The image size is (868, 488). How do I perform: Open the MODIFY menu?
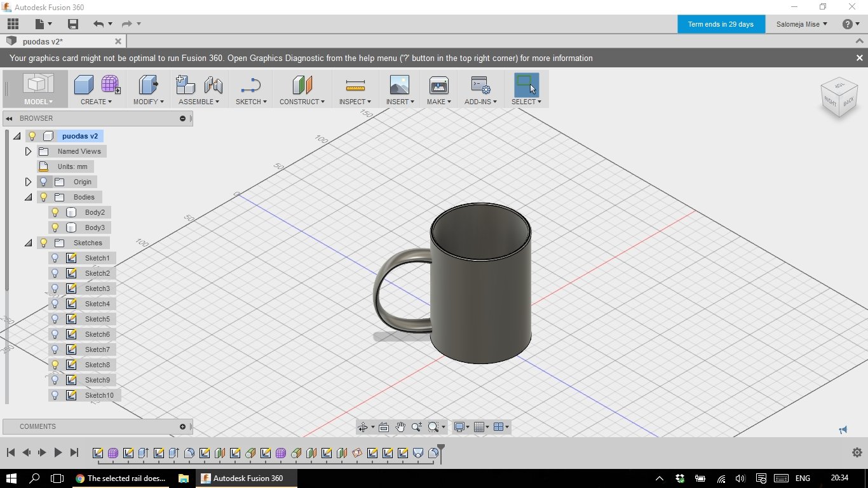[148, 102]
